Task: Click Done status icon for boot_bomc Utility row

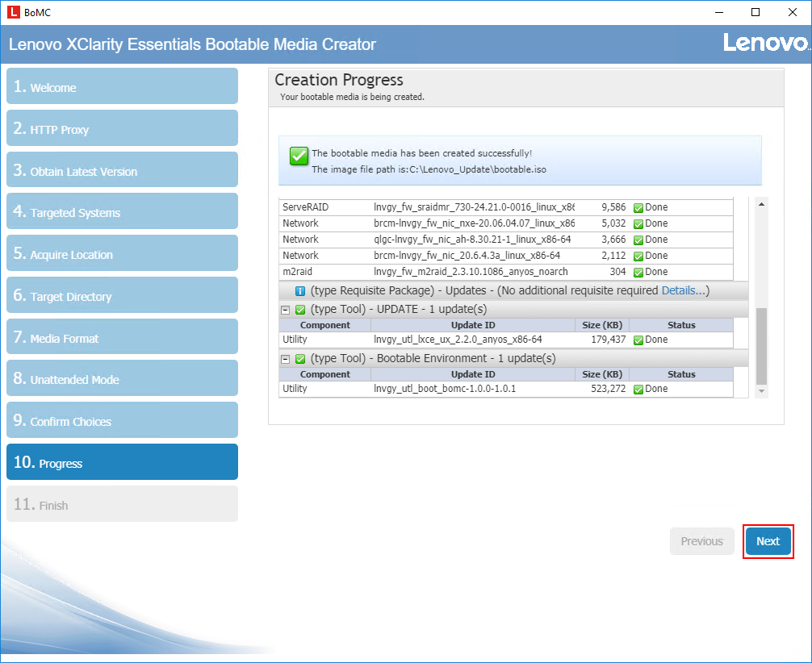Action: [x=638, y=390]
